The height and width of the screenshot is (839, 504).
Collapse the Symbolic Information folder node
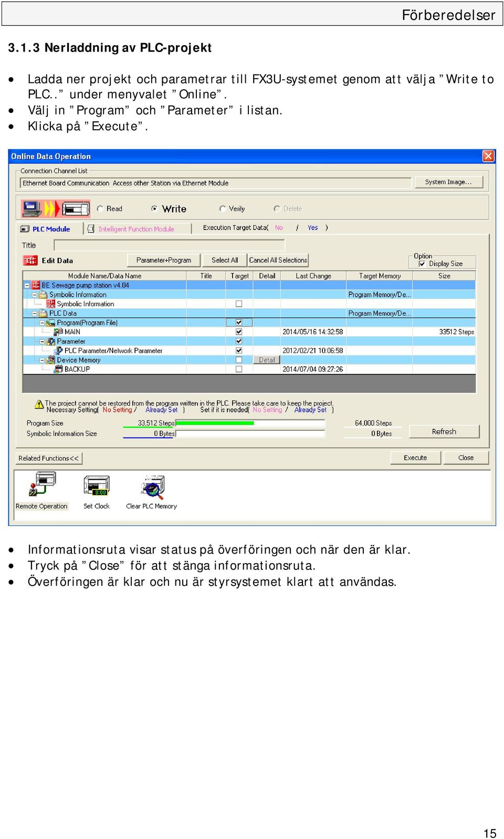point(35,295)
